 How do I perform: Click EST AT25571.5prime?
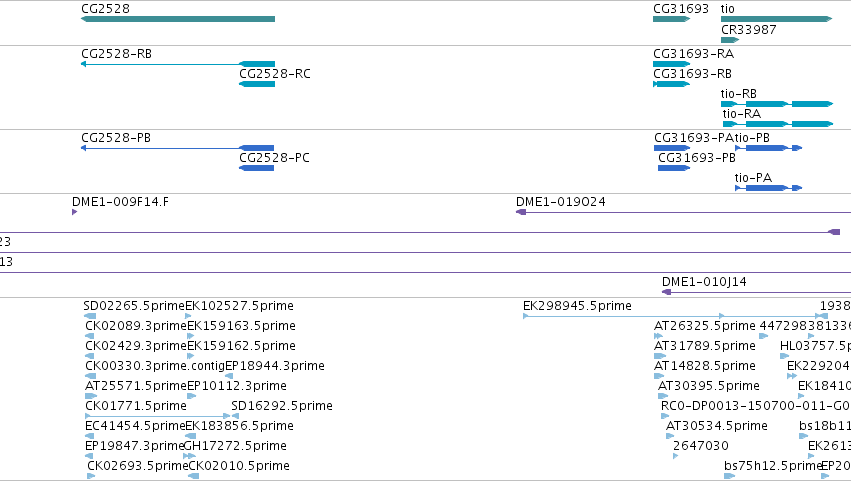tap(136, 386)
